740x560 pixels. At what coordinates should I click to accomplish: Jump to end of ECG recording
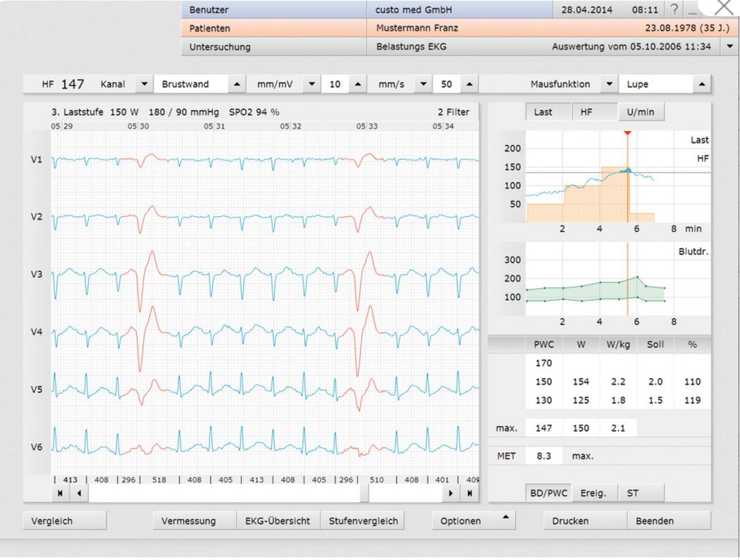pos(469,494)
